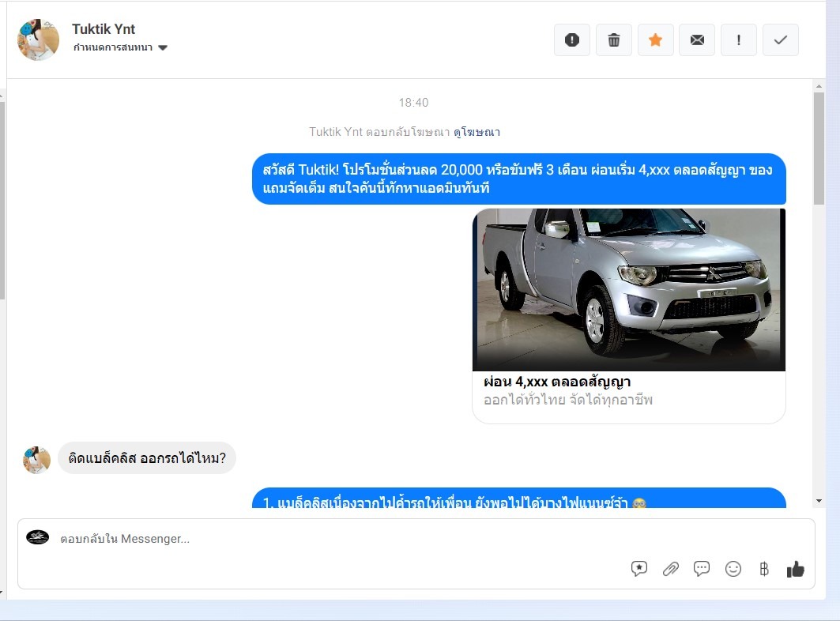
Task: Attach a file with paperclip icon
Action: 671,569
